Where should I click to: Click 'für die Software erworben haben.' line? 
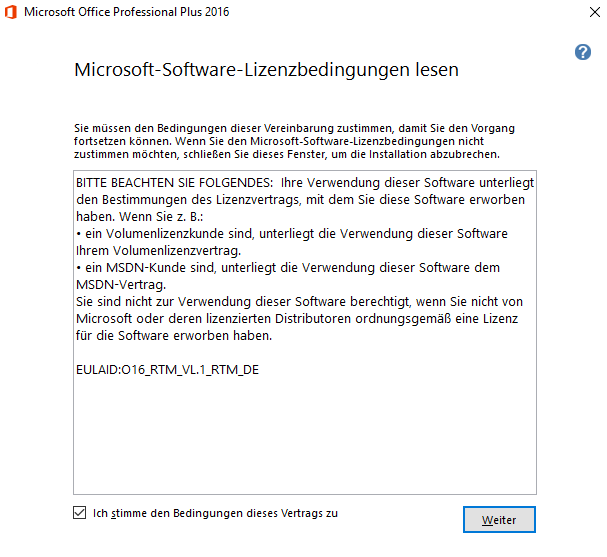coord(171,335)
